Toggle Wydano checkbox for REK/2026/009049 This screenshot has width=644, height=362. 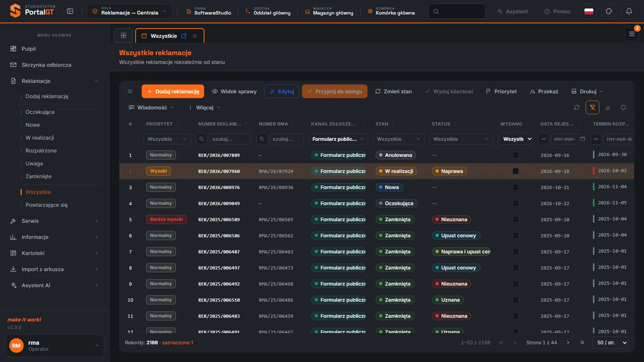[516, 203]
